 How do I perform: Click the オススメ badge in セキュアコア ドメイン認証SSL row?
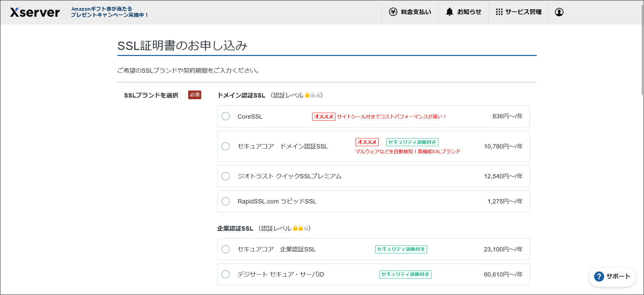[x=367, y=142]
